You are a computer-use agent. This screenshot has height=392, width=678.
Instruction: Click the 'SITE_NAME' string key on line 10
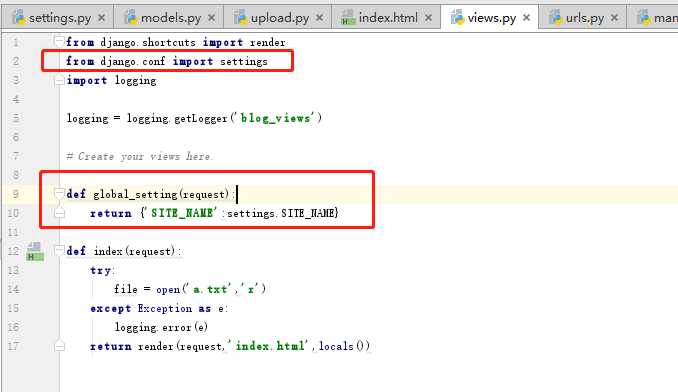[x=182, y=213]
